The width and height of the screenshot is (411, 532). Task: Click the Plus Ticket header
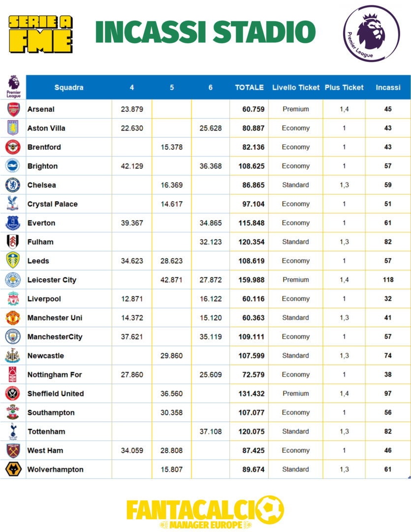(344, 88)
